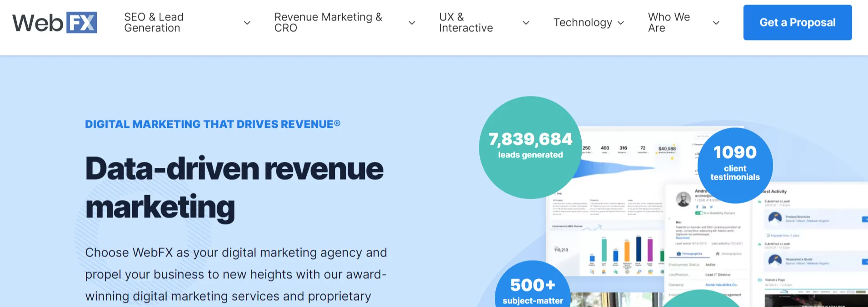
Task: Open Revenue Marketing & CRO menu
Action: click(328, 22)
